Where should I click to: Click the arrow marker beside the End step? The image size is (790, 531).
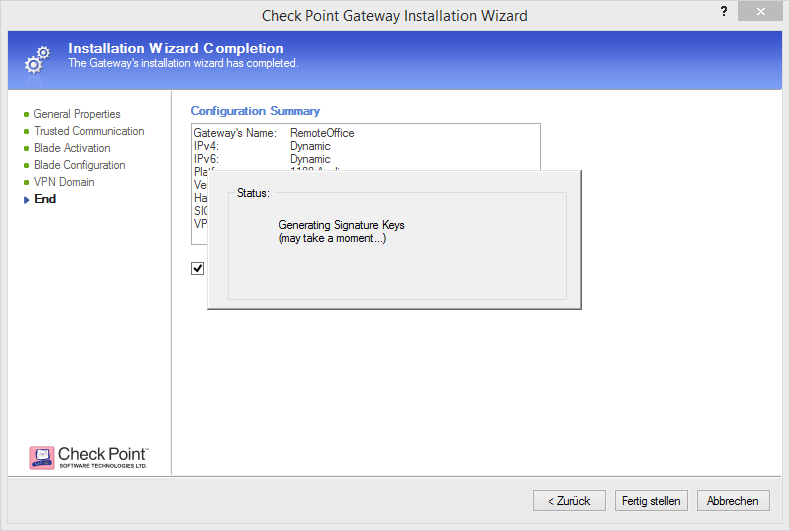pos(27,199)
